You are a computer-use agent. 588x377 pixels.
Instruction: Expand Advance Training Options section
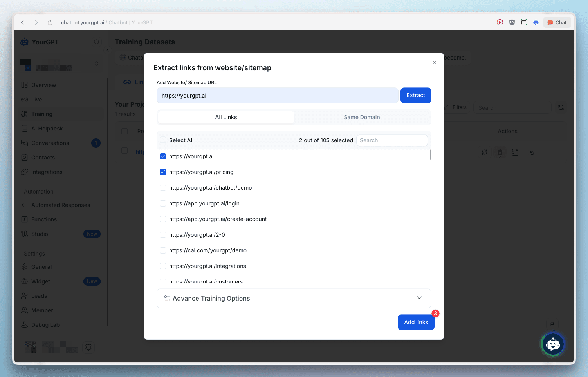click(294, 298)
